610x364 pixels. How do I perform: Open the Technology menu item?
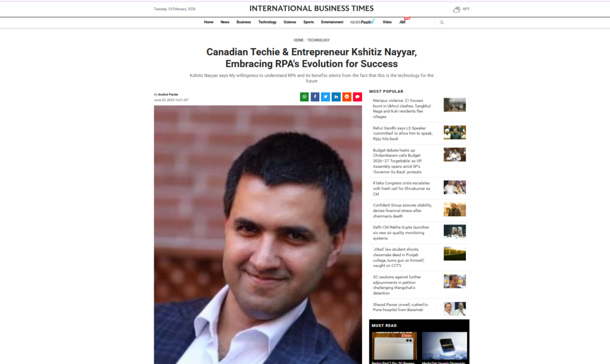click(267, 22)
